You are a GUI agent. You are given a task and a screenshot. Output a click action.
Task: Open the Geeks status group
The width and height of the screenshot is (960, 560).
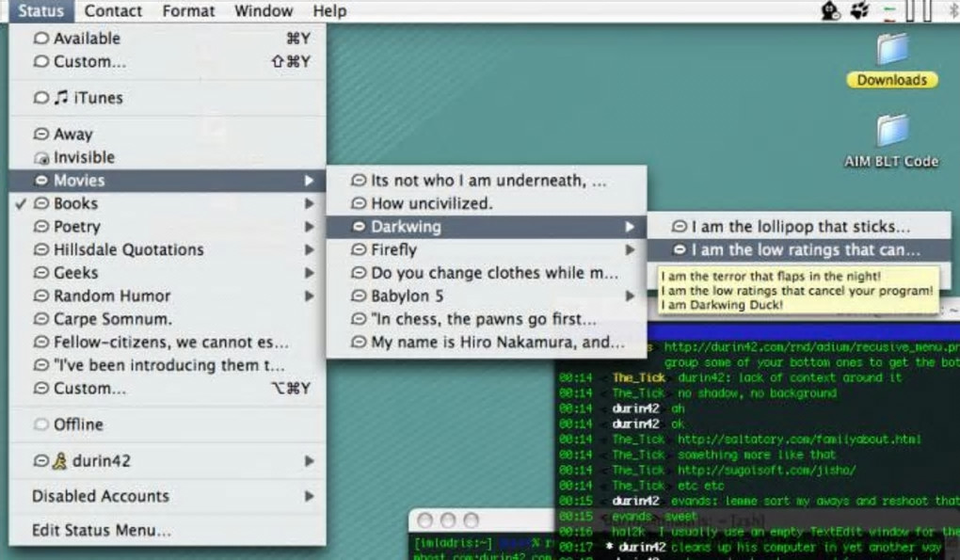coord(168,273)
